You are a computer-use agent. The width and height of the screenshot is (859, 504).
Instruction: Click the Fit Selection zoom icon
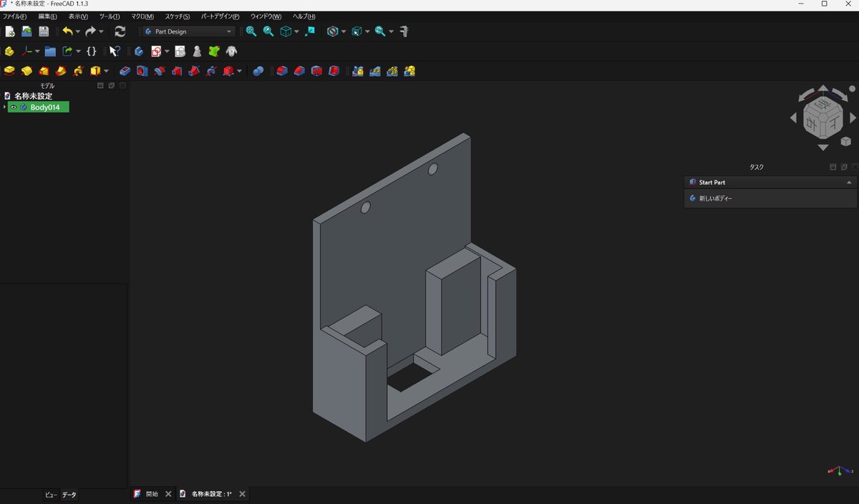268,31
